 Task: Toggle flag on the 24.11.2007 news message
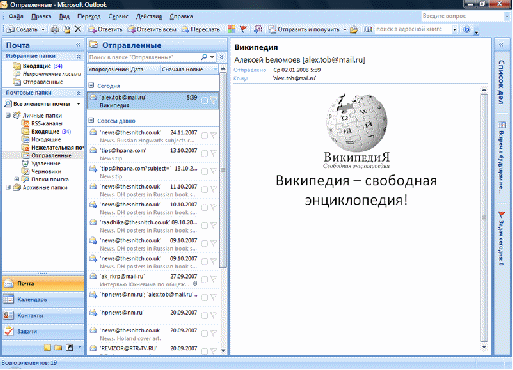pos(213,135)
